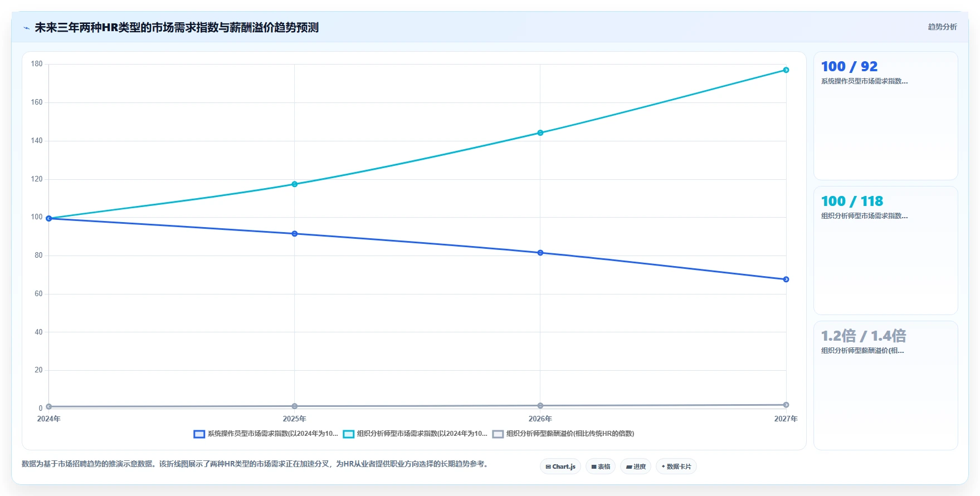
Task: Click the 2024年 x-axis label
Action: pos(49,419)
